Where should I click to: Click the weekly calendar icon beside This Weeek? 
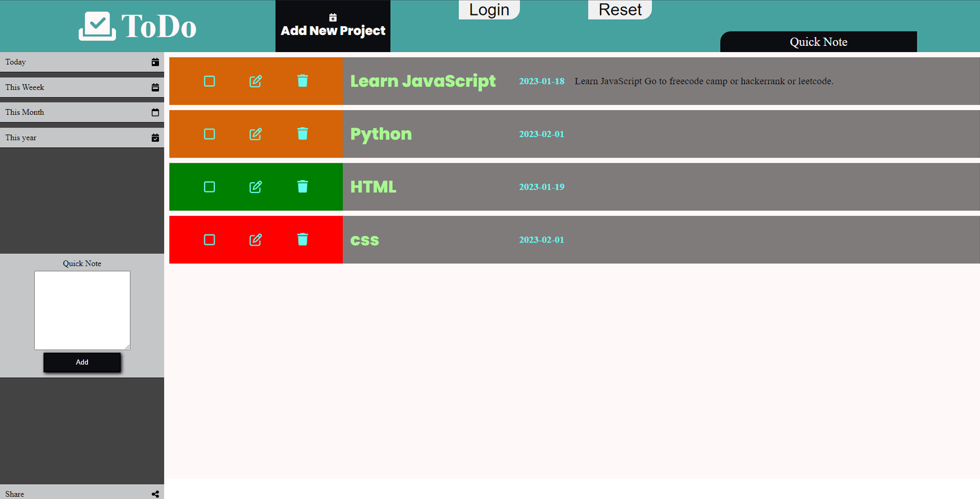pos(155,87)
